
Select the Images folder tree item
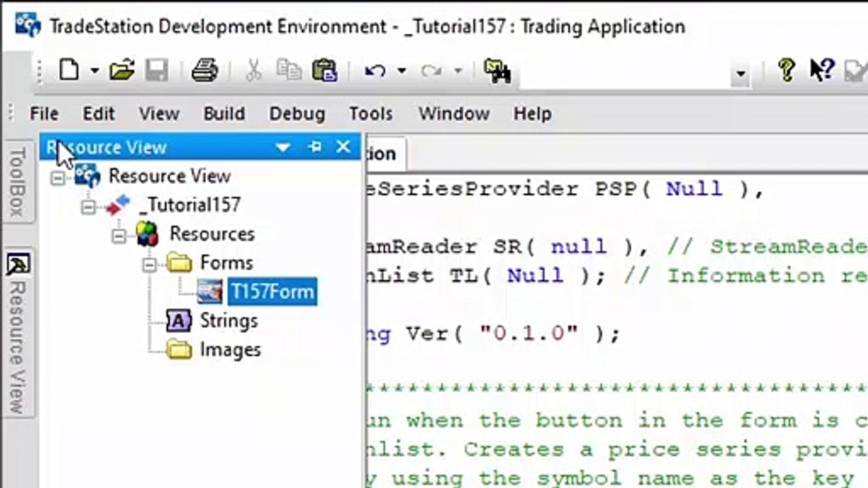230,350
